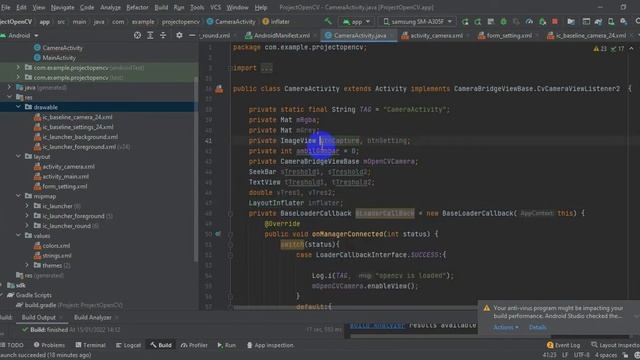The width and height of the screenshot is (640, 360).
Task: Open the Tools menu
Action: [197, 7]
